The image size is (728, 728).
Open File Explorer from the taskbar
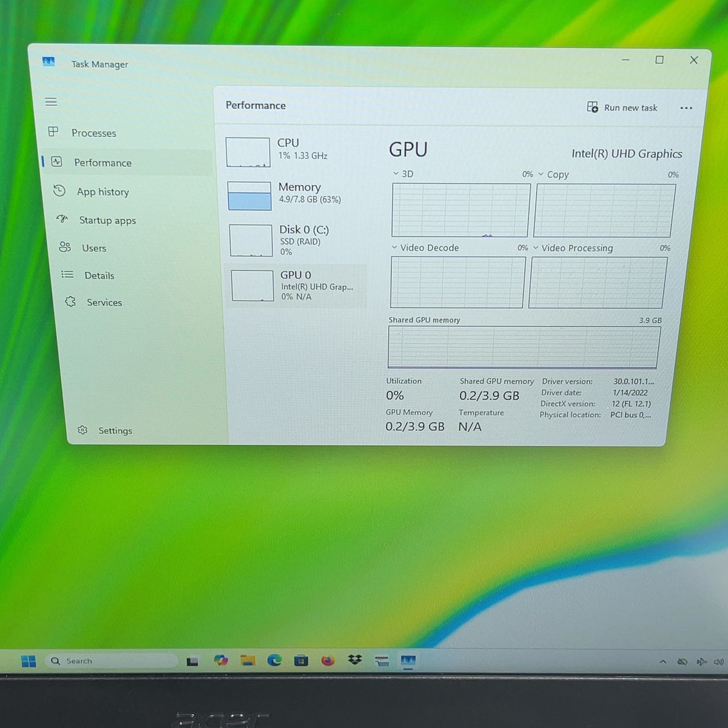[x=248, y=660]
